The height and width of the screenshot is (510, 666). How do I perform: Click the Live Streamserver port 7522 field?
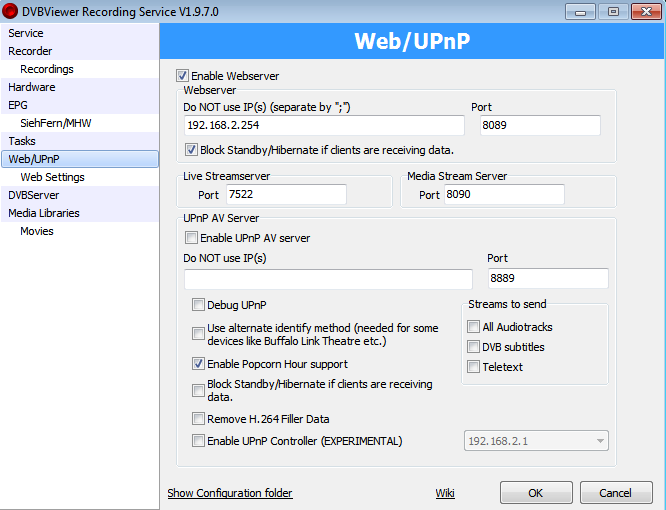pyautogui.click(x=286, y=194)
